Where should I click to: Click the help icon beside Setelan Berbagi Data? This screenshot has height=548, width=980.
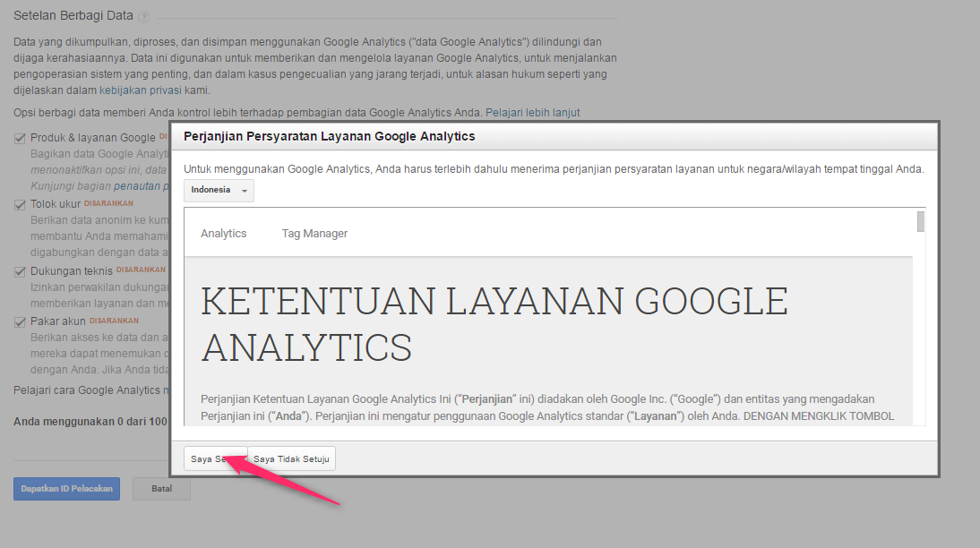143,17
